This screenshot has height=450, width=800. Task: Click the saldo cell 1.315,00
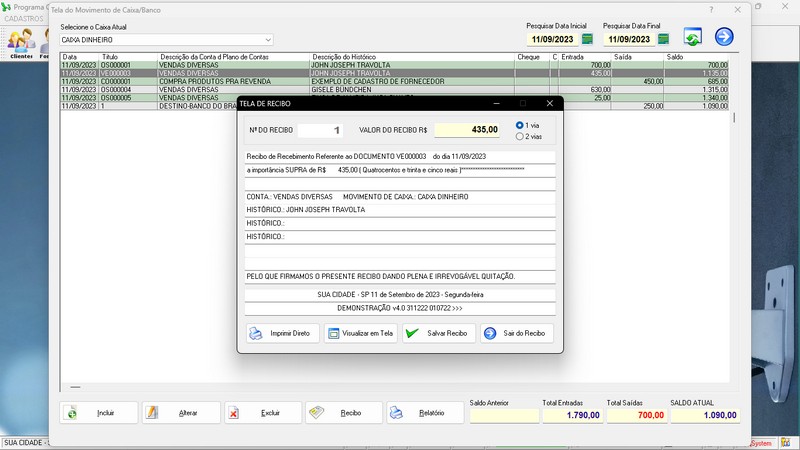pos(696,90)
